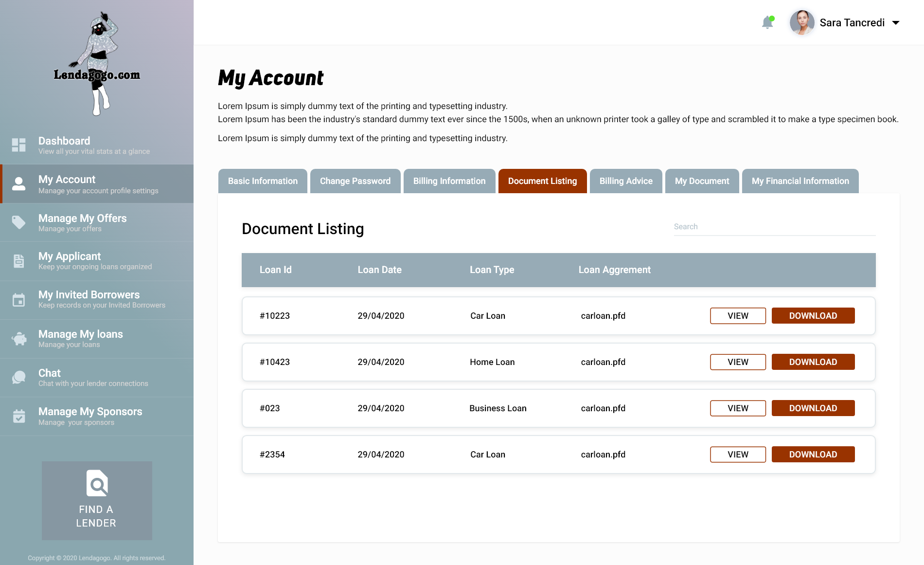This screenshot has height=565, width=924.
Task: Click Sara Tancredi's profile avatar
Action: (802, 23)
